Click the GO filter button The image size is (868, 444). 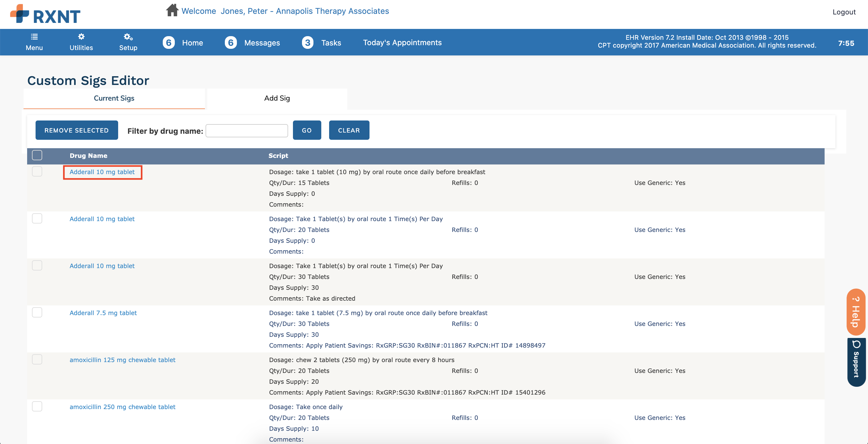[307, 130]
